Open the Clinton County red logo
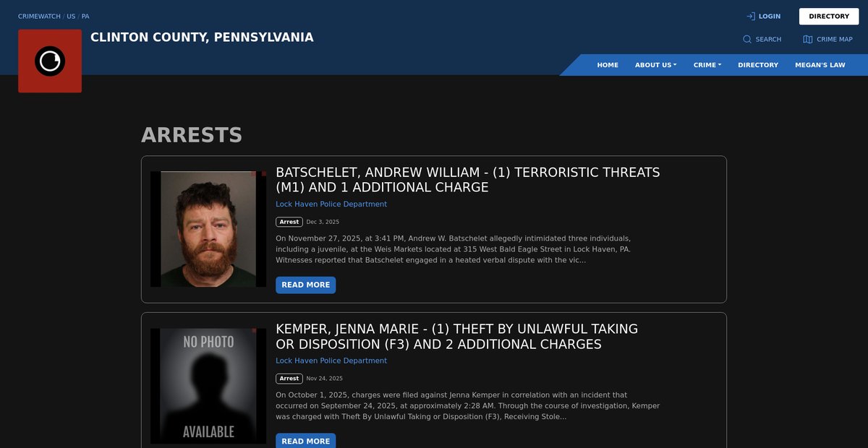Viewport: 868px width, 448px height. coord(50,61)
